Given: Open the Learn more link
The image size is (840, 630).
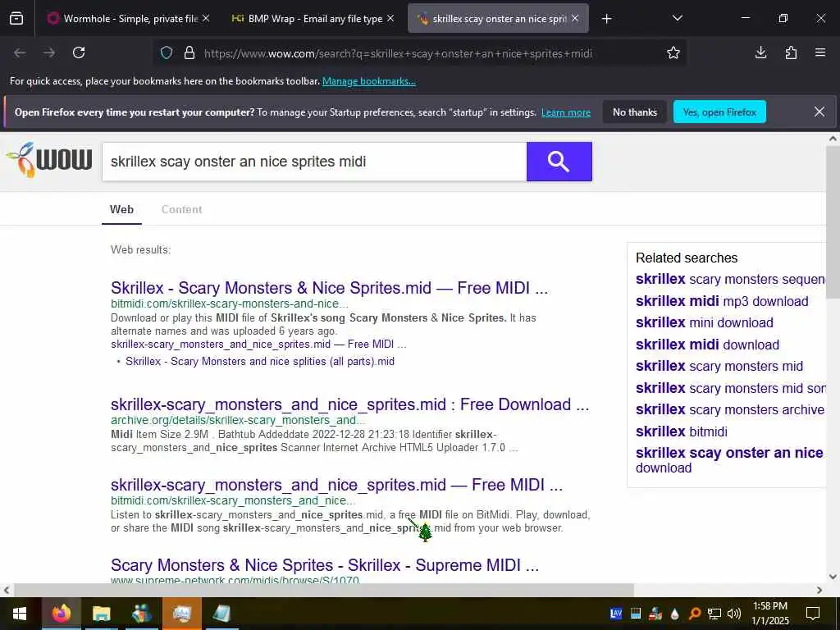Looking at the screenshot, I should pos(566,112).
